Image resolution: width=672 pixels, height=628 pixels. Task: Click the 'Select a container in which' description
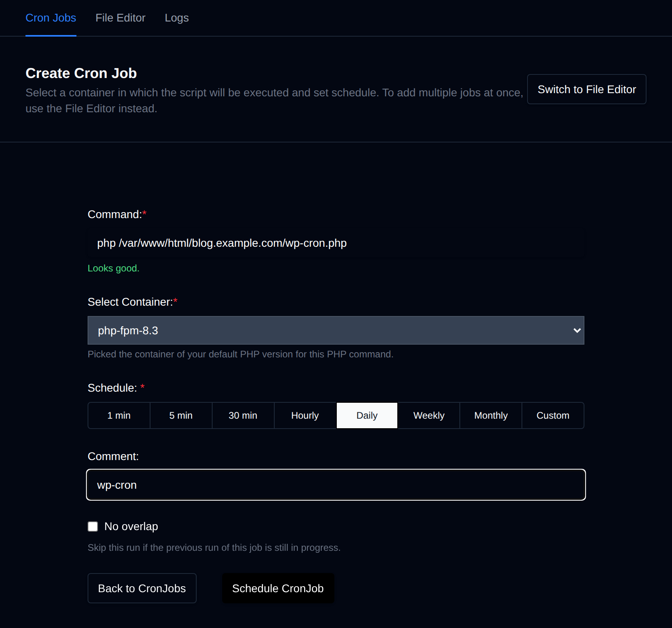tap(274, 100)
